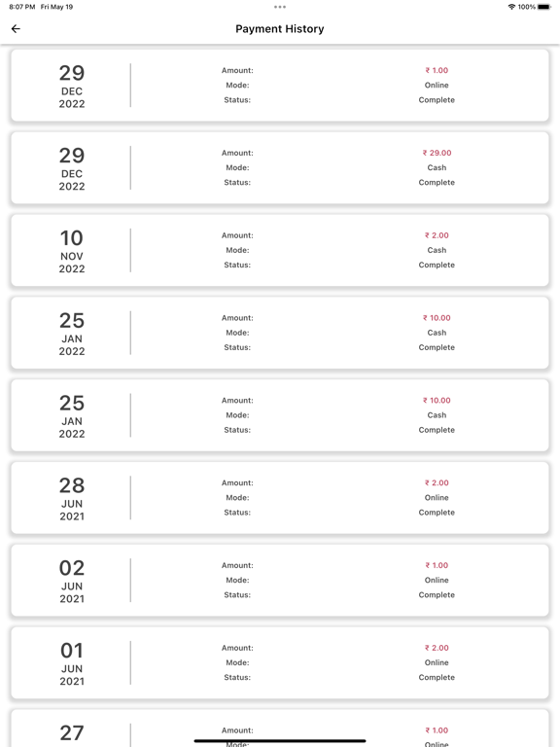Open the ₹ 29.00 cash payment card

point(280,167)
